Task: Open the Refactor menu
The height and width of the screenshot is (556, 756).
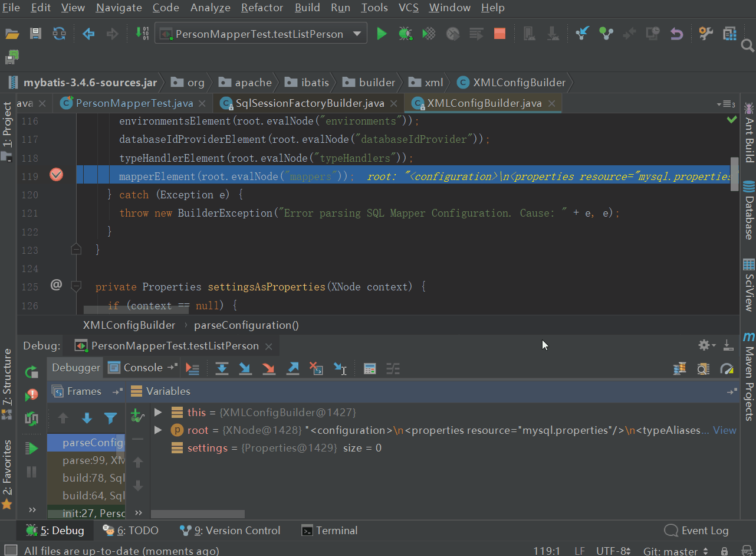Action: click(262, 8)
